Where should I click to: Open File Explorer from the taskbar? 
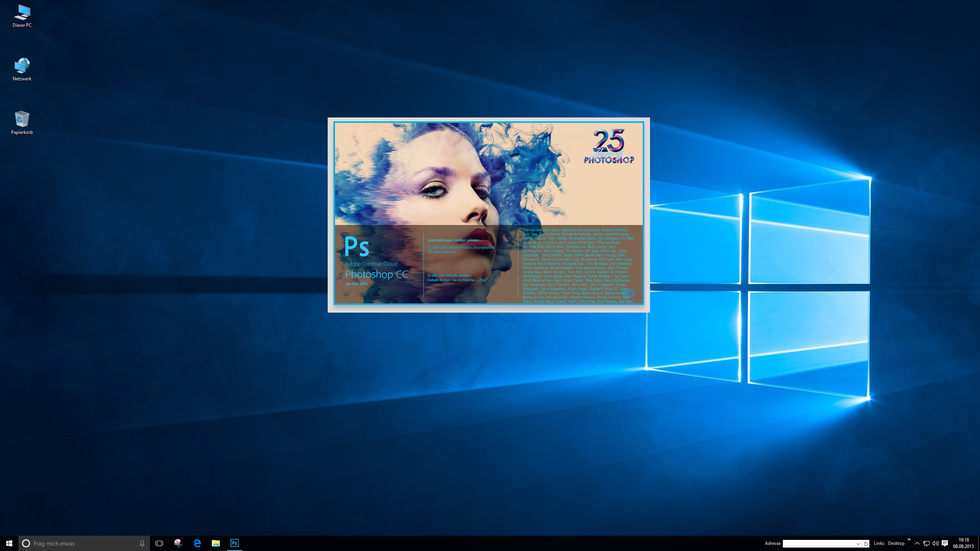[x=216, y=543]
